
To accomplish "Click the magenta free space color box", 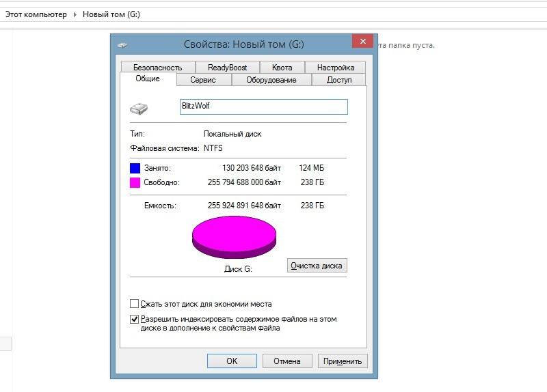I will pos(135,182).
